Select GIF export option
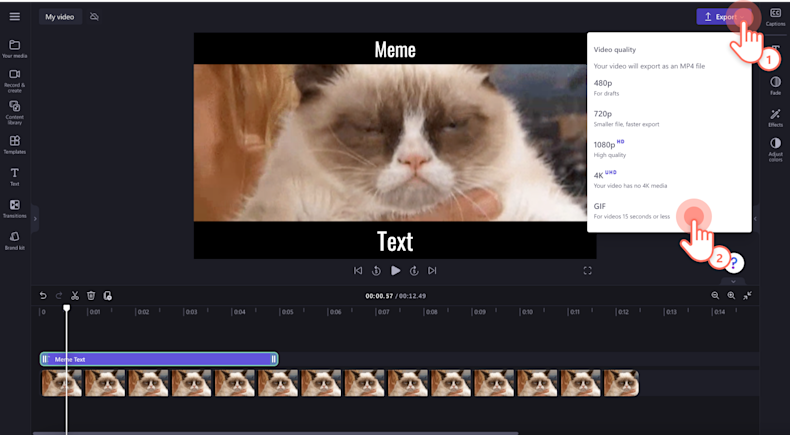This screenshot has height=435, width=790. (669, 211)
